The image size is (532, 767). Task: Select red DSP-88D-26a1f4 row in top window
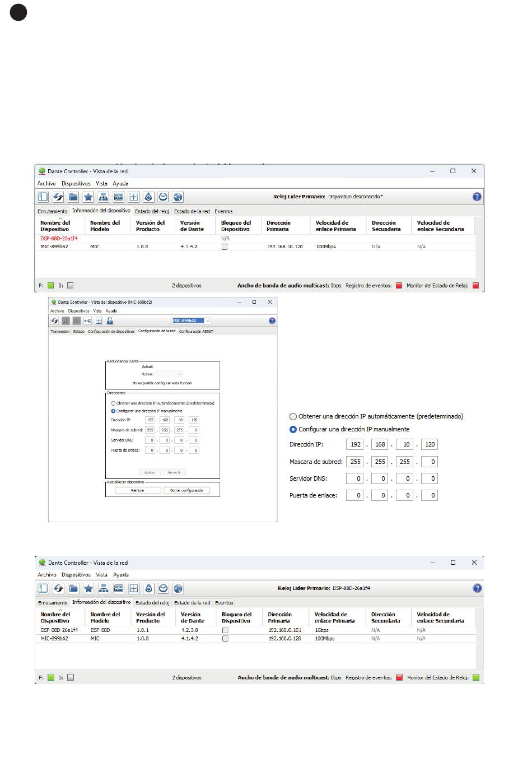point(256,238)
